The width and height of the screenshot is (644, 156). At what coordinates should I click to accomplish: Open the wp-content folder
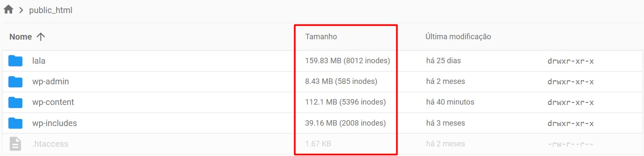click(x=53, y=102)
